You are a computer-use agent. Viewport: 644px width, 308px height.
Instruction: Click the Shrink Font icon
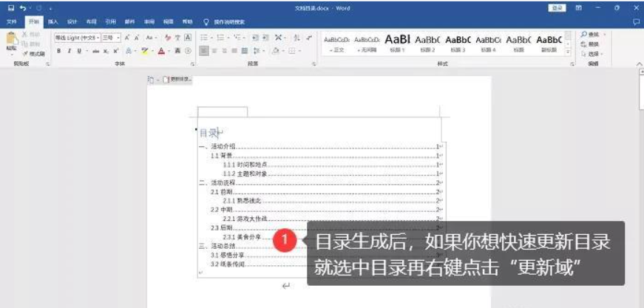pyautogui.click(x=137, y=38)
